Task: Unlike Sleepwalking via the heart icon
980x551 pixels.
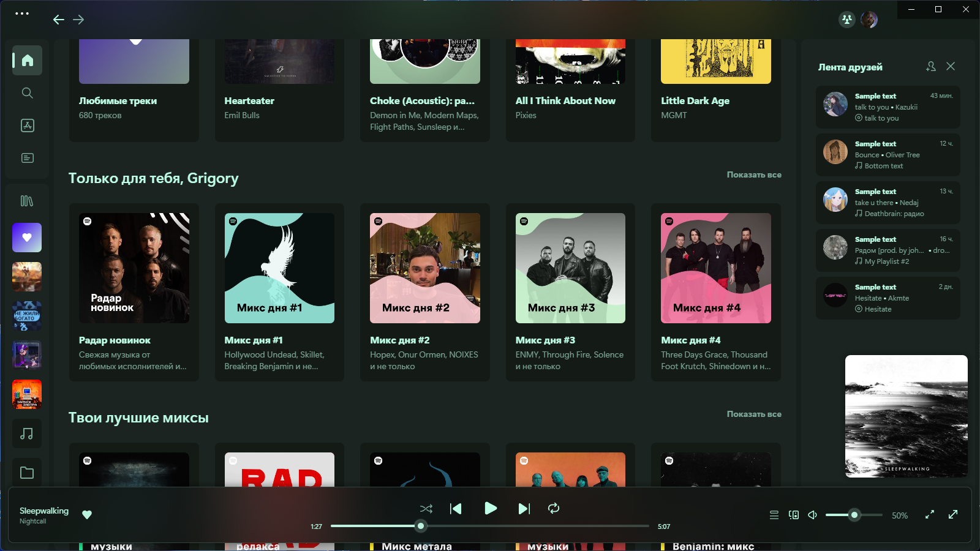Action: [87, 515]
